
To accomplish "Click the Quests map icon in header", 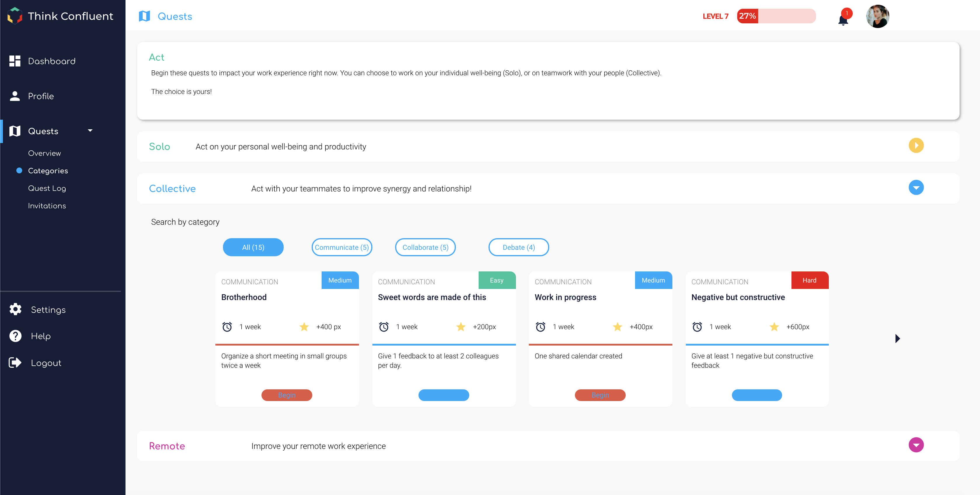I will point(144,16).
